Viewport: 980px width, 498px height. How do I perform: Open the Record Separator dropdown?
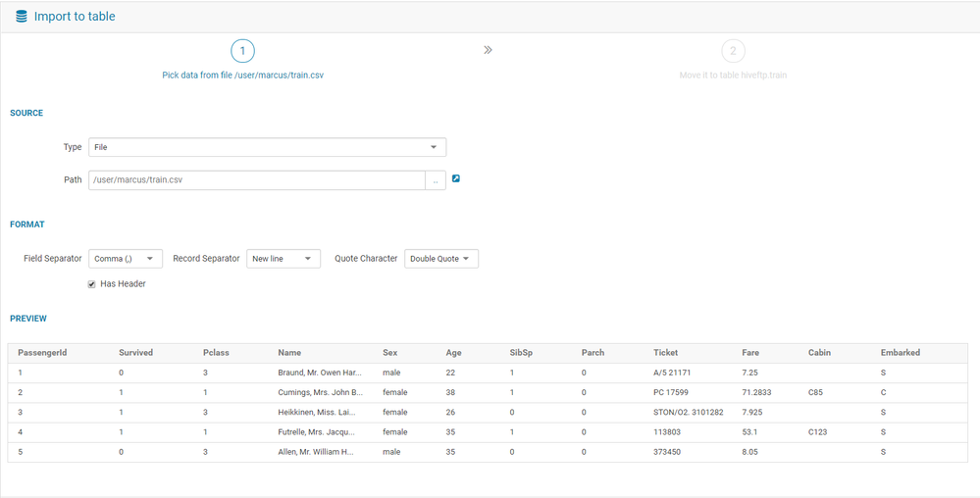pyautogui.click(x=284, y=259)
